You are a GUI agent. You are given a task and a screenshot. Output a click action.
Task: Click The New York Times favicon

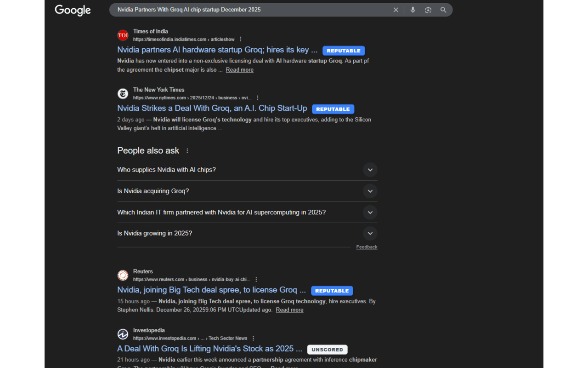point(123,93)
